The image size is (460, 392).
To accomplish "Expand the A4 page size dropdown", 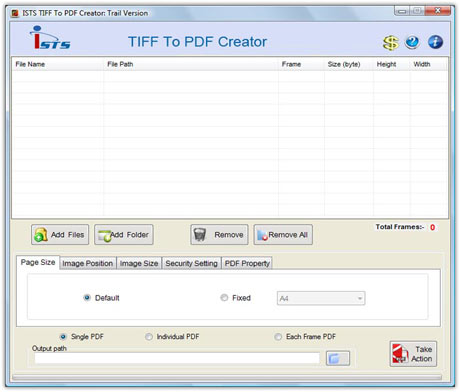I will coord(321,298).
